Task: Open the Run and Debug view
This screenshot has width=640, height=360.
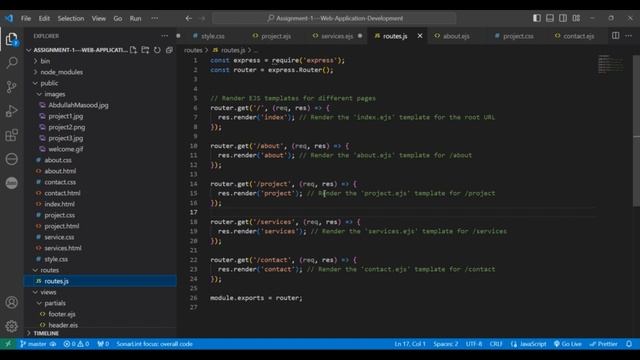Action: click(11, 111)
